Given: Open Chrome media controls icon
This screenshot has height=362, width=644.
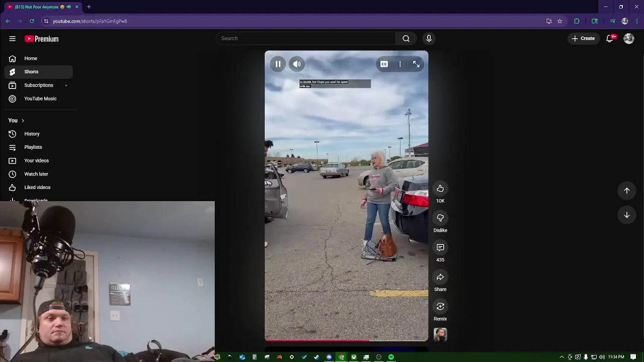Looking at the screenshot, I should point(612,21).
